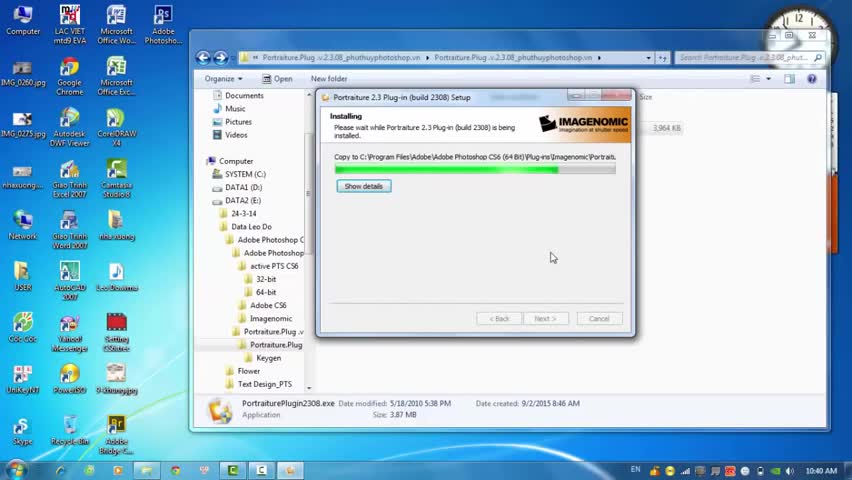Click the Explorer search field
Viewport: 852px width, 480px height.
(x=750, y=58)
